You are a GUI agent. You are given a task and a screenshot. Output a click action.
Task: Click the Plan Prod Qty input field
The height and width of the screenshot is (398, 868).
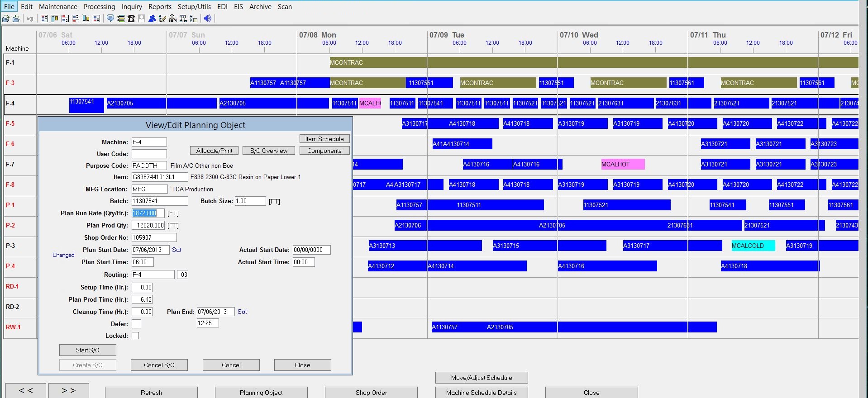(x=148, y=225)
